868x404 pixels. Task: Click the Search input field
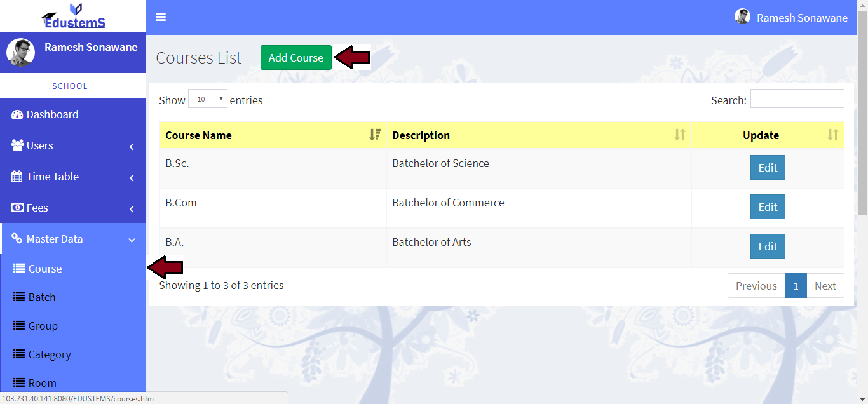[x=797, y=99]
